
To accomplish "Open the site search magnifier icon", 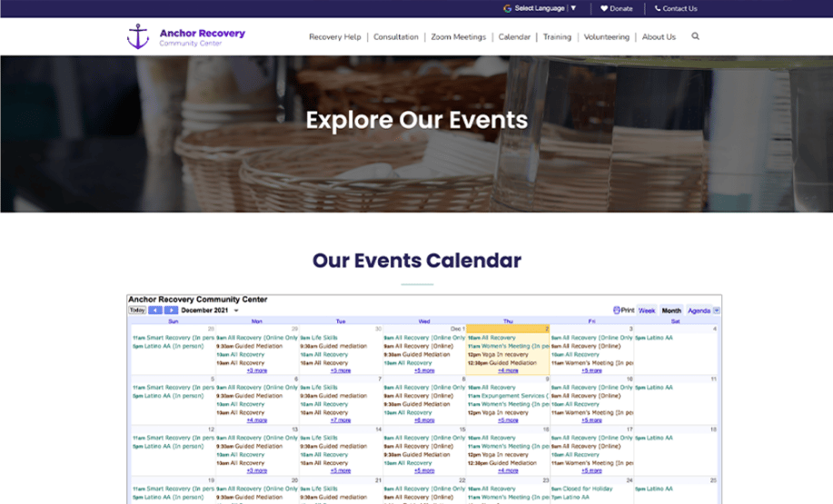I will [x=696, y=37].
